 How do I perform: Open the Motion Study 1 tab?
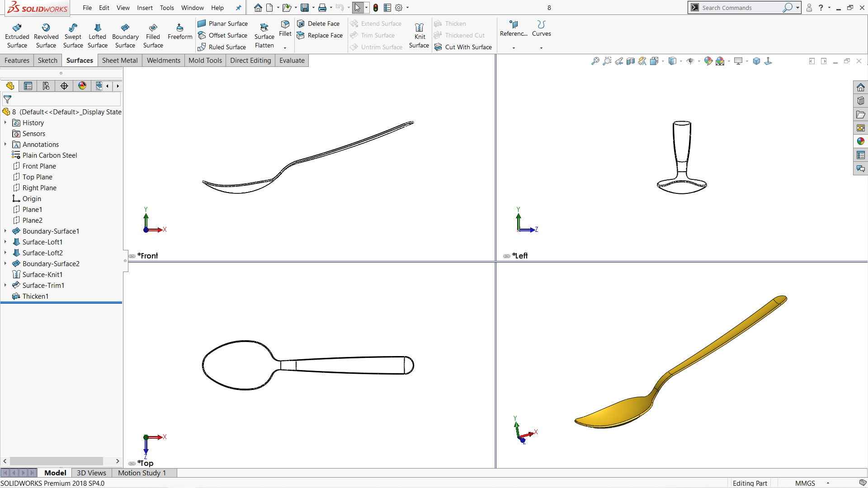142,473
